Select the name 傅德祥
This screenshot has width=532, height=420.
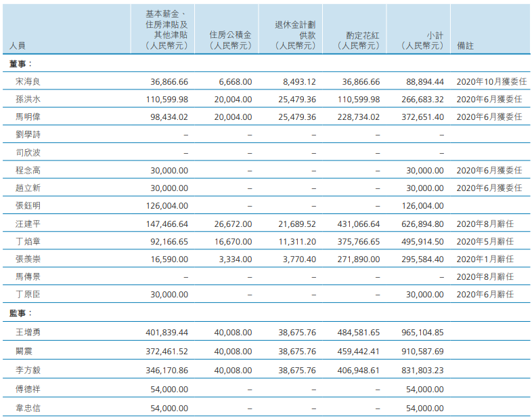pos(28,389)
